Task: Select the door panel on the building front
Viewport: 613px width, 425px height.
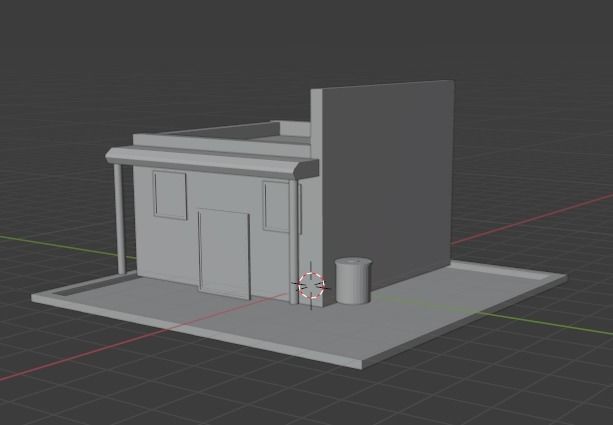Action: [224, 254]
